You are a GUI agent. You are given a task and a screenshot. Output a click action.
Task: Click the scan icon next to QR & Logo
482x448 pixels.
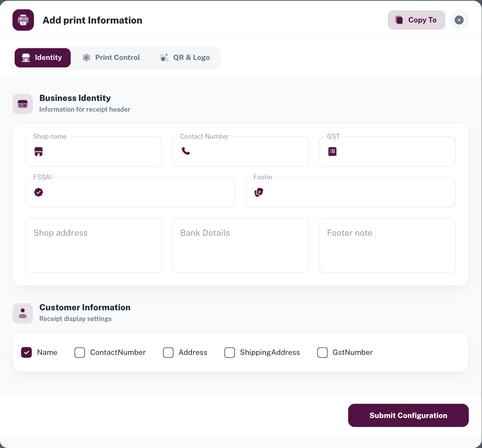click(x=164, y=57)
